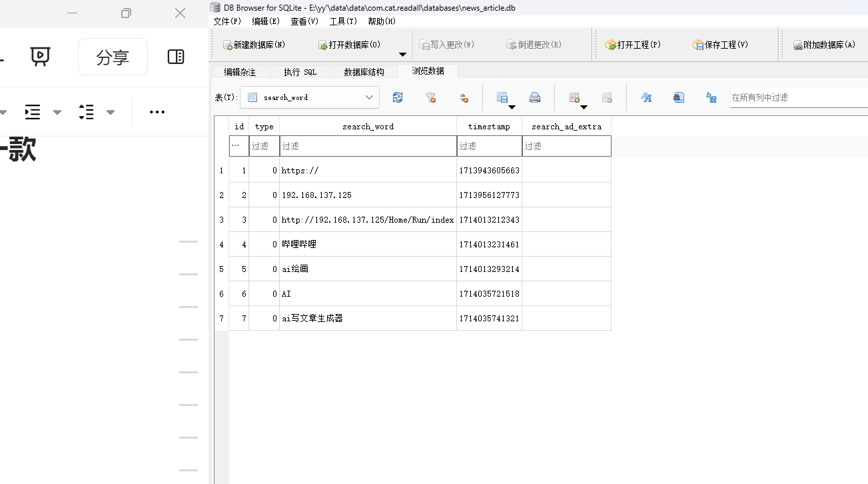The height and width of the screenshot is (484, 868).
Task: Click the id column filter box
Action: 239,146
